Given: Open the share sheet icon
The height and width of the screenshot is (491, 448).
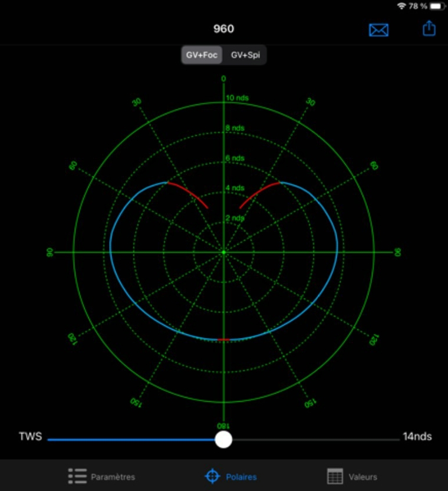Looking at the screenshot, I should click(x=429, y=28).
